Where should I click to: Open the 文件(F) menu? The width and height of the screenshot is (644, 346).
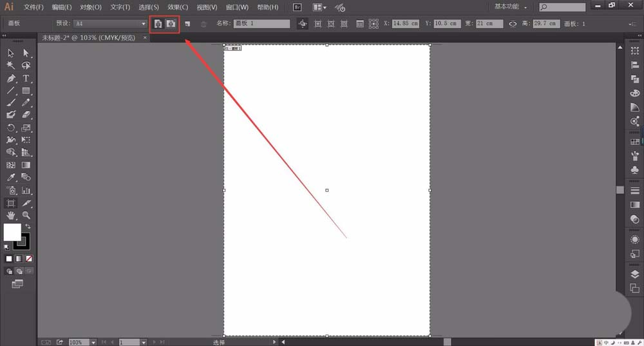click(x=33, y=7)
